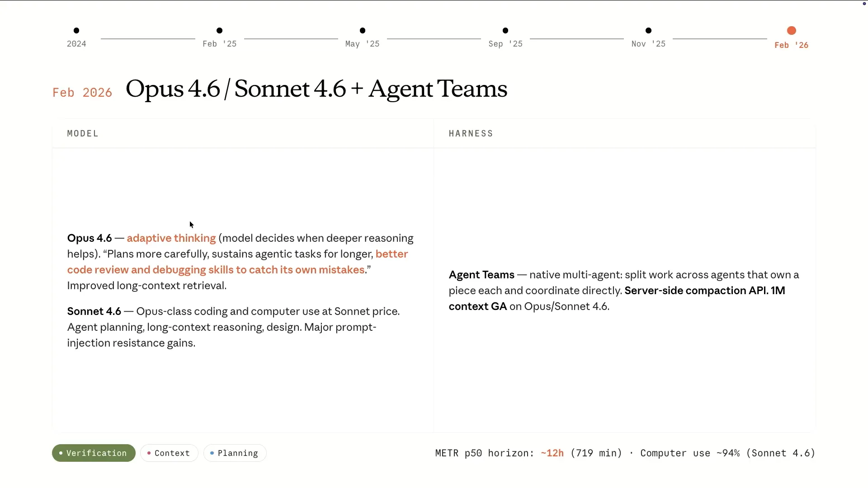Click the highlighted Feb '26 timeline marker
Image resolution: width=868 pixels, height=488 pixels.
[791, 31]
